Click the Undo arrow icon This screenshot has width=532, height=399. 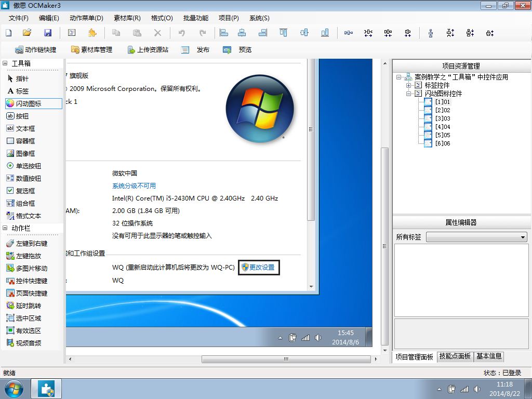pos(181,33)
